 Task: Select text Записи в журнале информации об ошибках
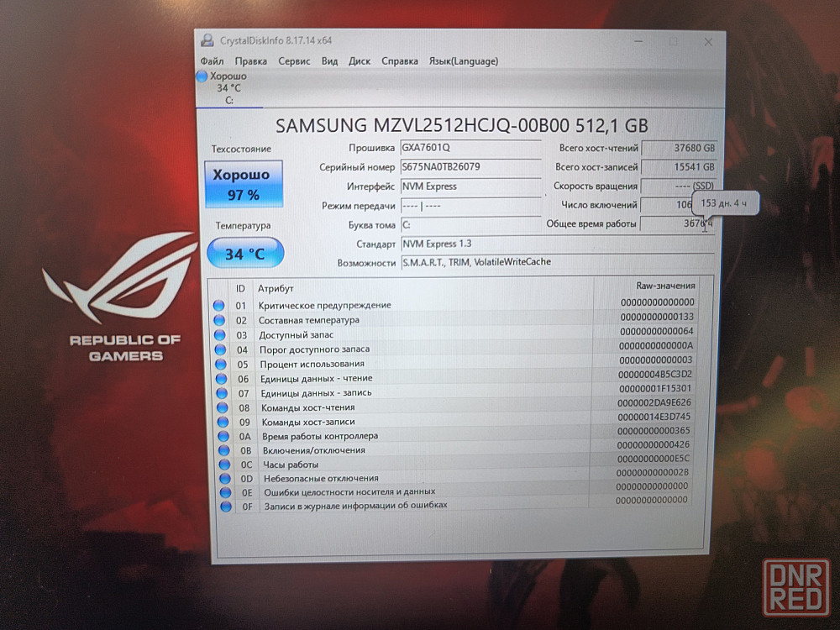[x=355, y=505]
